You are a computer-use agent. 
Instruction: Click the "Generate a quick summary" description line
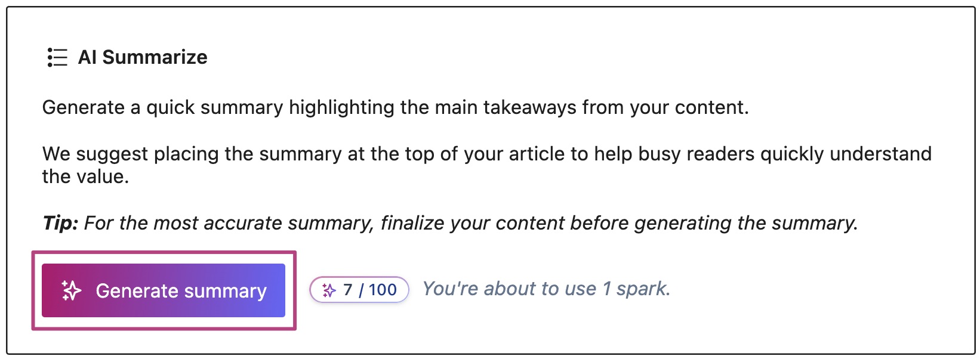point(395,107)
